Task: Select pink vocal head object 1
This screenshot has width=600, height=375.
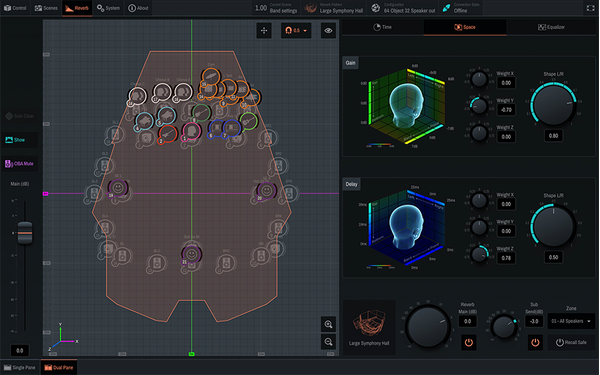Action: [191, 132]
